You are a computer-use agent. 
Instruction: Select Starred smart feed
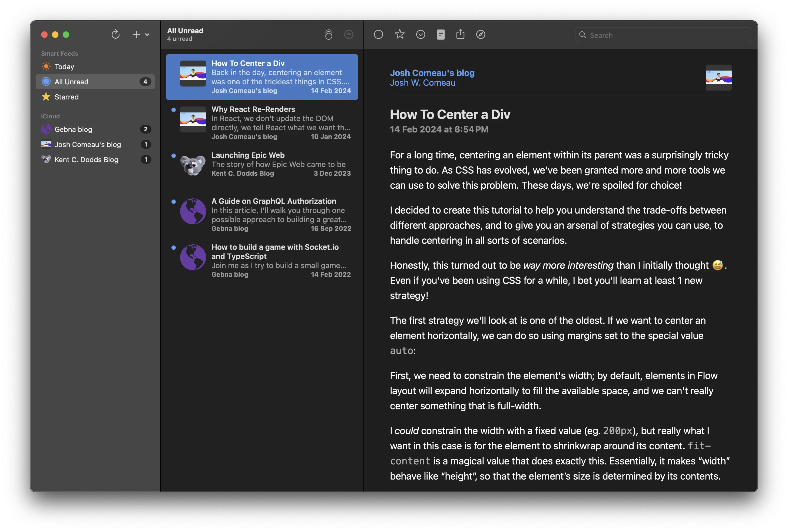tap(67, 96)
